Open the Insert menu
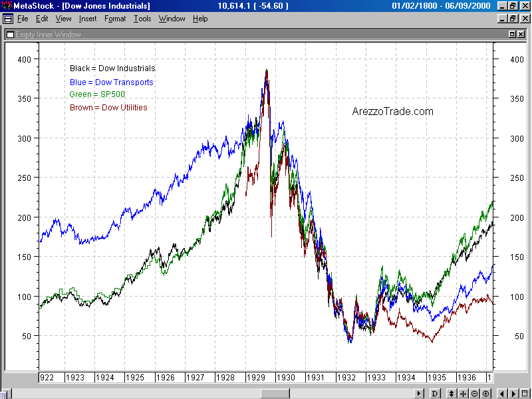The width and height of the screenshot is (532, 399). (88, 19)
